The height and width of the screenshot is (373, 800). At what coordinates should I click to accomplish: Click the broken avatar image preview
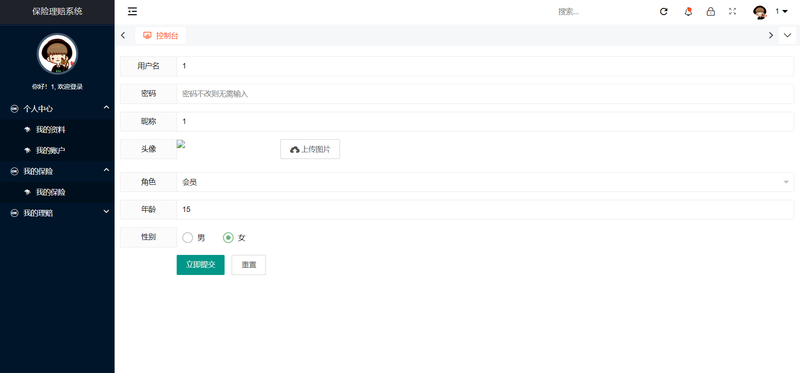pos(181,144)
